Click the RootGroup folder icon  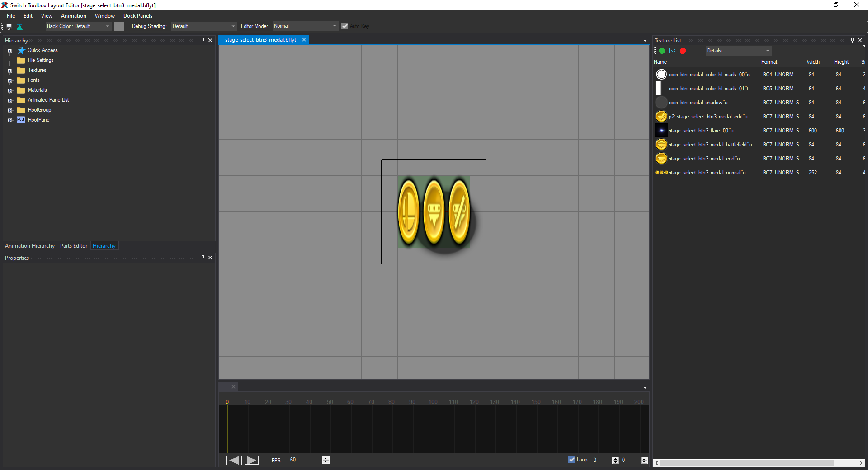(x=21, y=110)
